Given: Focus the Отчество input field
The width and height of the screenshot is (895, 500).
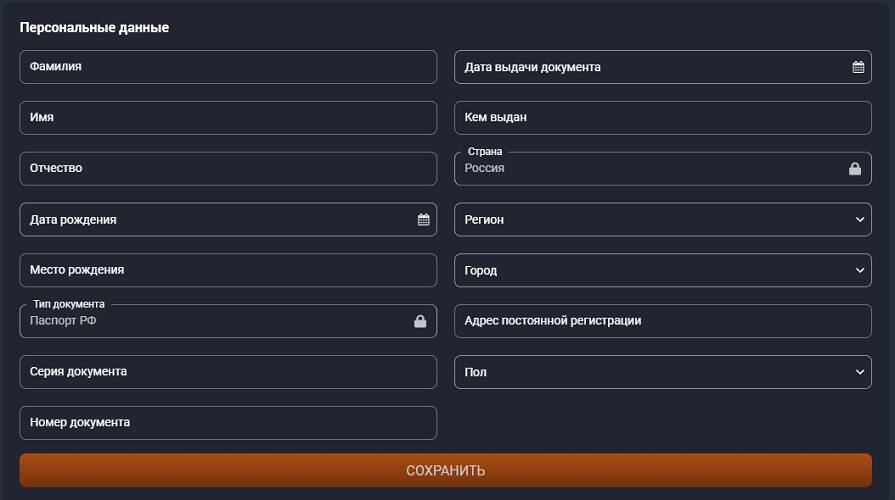Looking at the screenshot, I should pos(228,168).
